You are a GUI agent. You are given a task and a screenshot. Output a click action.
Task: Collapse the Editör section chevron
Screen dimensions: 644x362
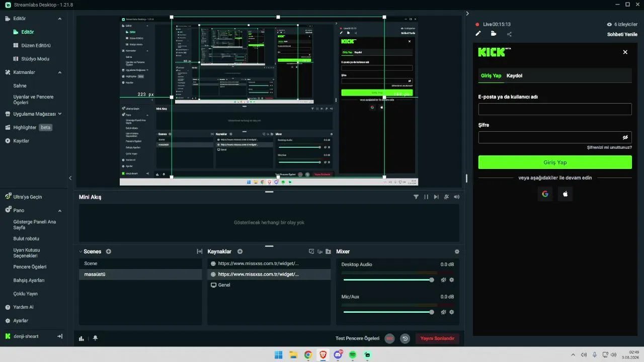point(60,19)
